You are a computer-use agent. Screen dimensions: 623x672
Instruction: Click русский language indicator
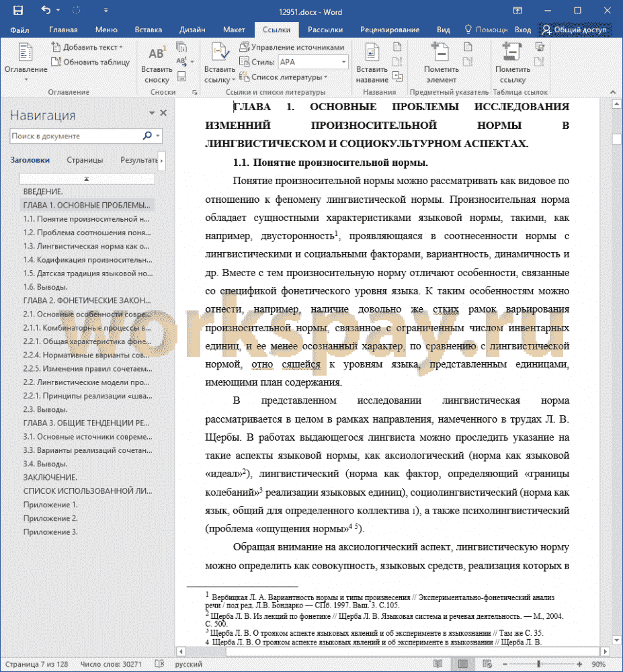coord(189,665)
